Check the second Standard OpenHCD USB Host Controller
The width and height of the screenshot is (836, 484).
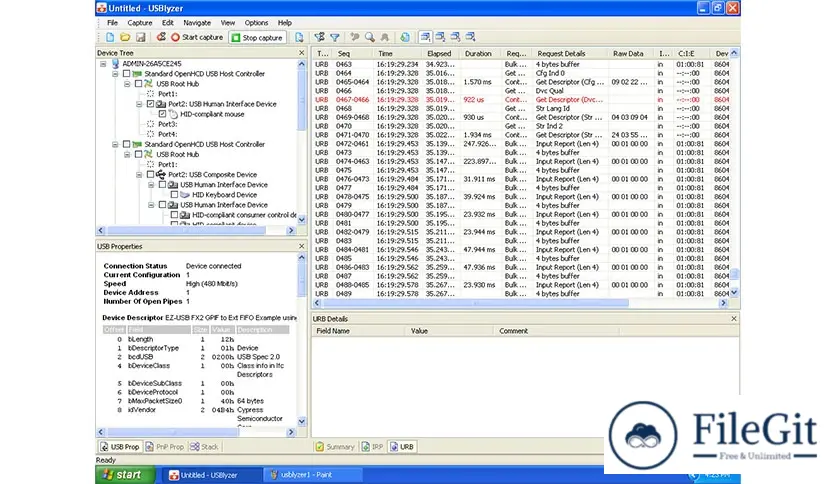126,144
